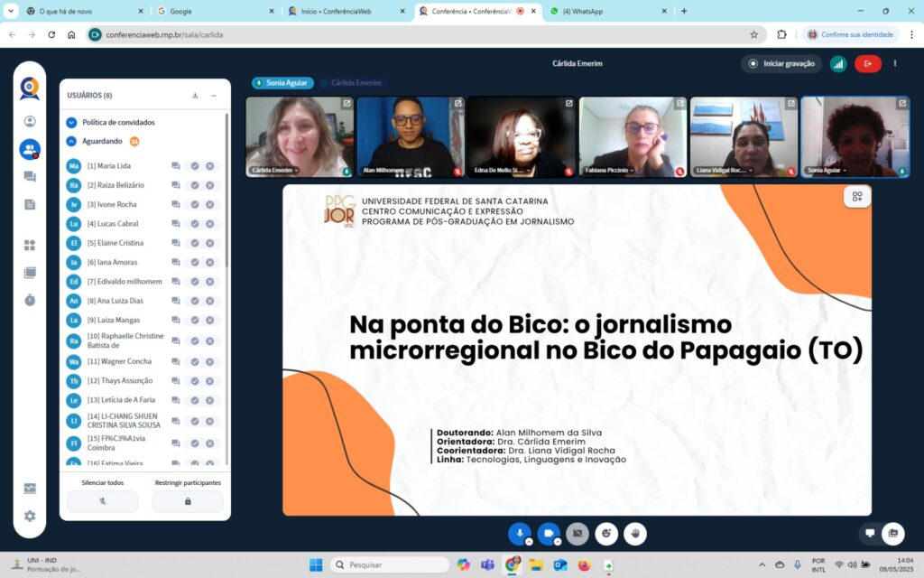Switch to the WhatsApp browser tab

tap(609, 11)
